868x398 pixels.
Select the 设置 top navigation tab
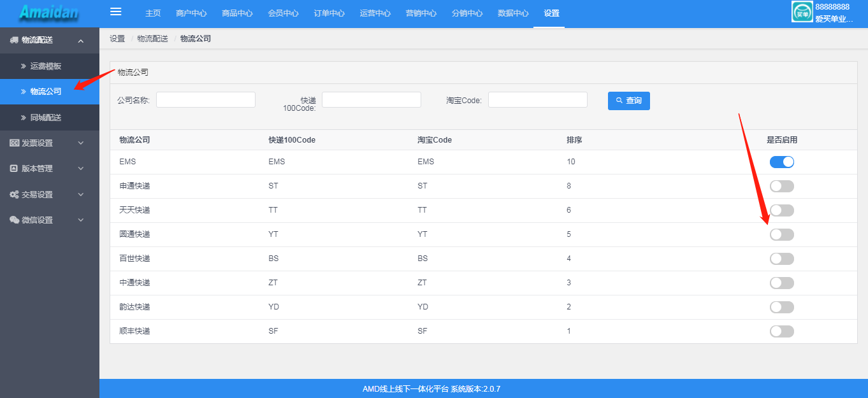coord(551,13)
